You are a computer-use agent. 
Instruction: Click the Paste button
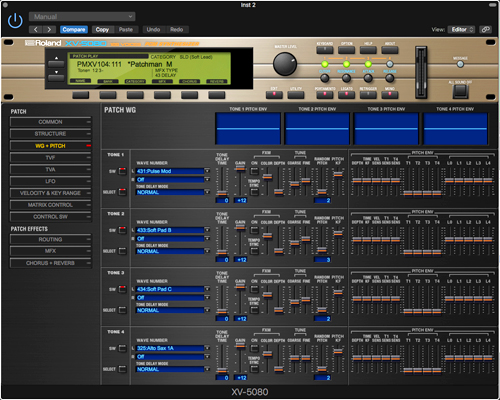click(126, 30)
